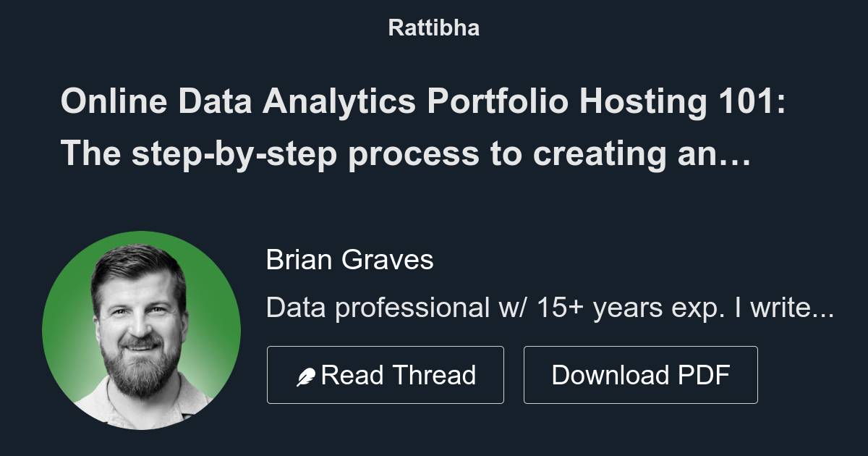Open Brian Graves' profile by clicking his name
The width and height of the screenshot is (868, 456).
pyautogui.click(x=350, y=260)
